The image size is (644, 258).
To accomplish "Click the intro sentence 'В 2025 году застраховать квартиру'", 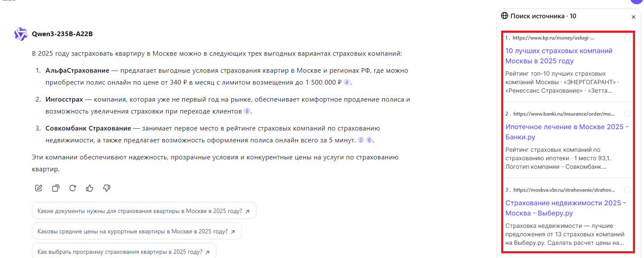I will click(x=217, y=54).
